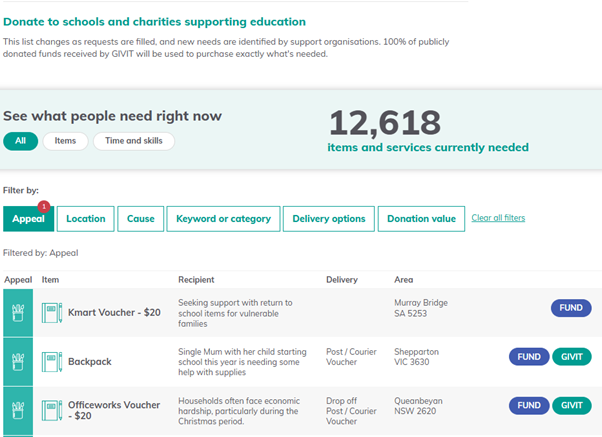Click the Appeal column header

[x=18, y=280]
